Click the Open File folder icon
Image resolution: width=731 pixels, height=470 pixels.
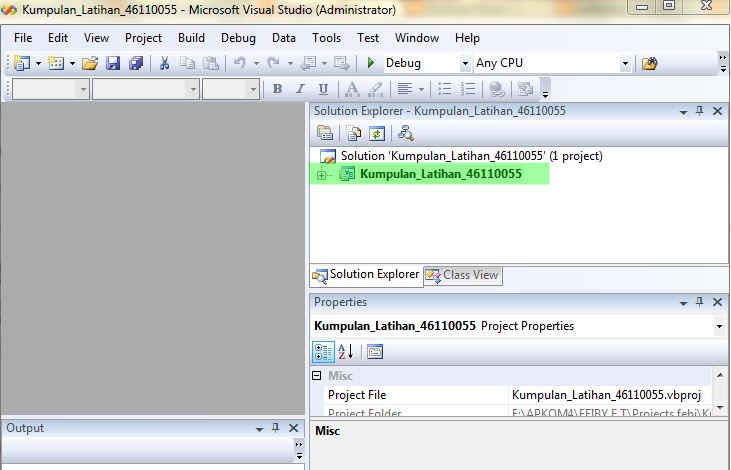(x=90, y=63)
